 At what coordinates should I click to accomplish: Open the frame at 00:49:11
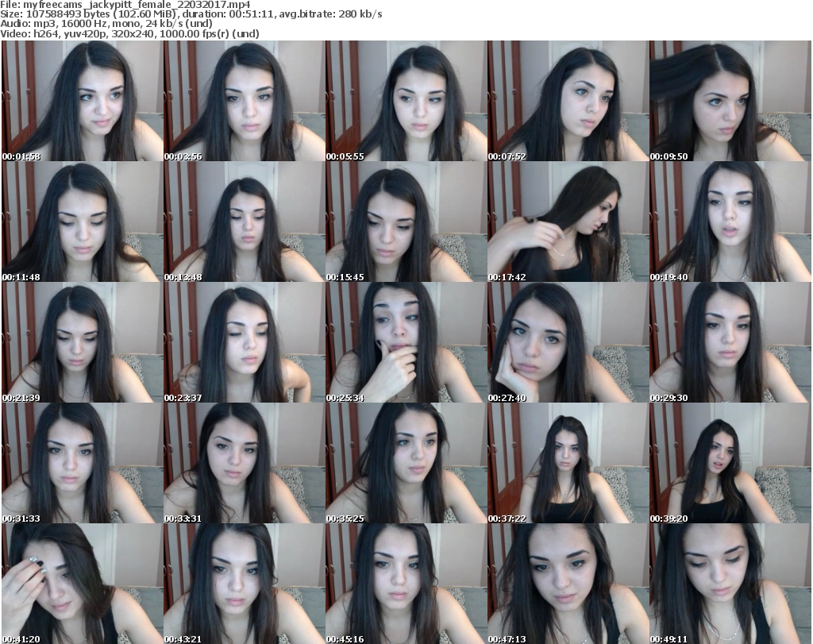pyautogui.click(x=730, y=584)
